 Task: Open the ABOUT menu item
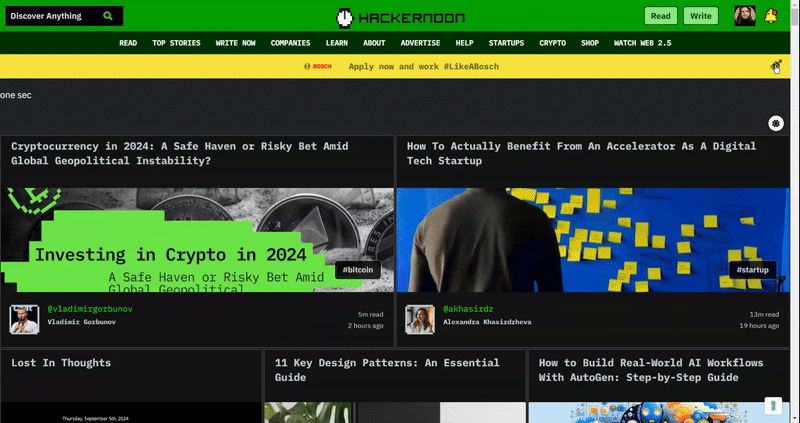pyautogui.click(x=374, y=43)
